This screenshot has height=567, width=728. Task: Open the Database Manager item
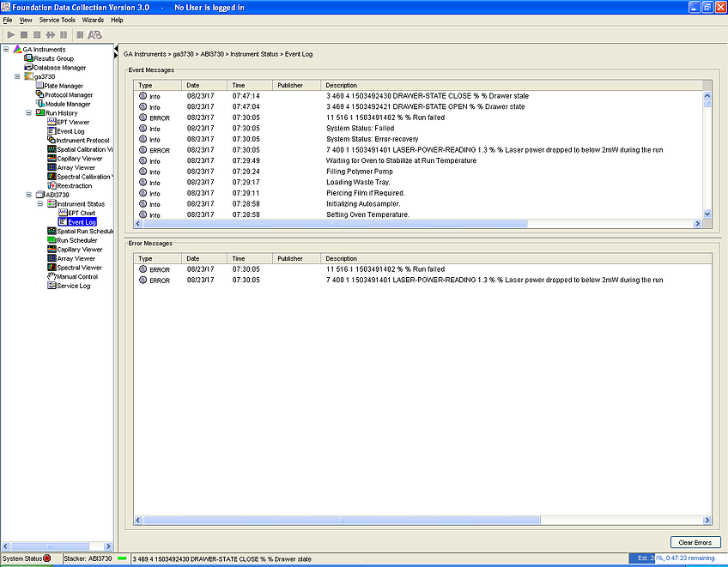[59, 68]
